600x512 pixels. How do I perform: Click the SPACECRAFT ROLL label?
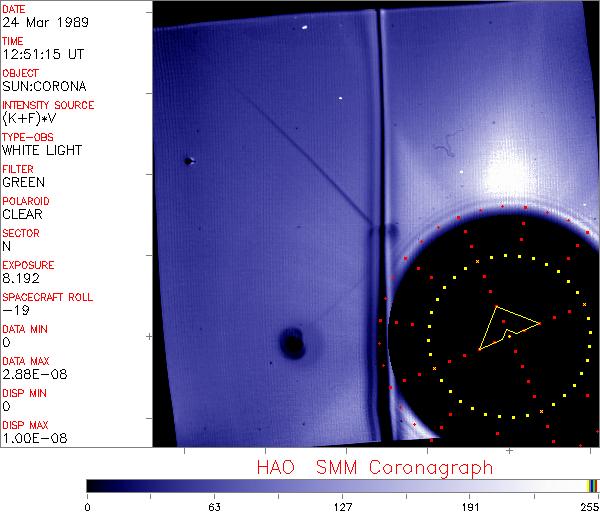(x=47, y=297)
